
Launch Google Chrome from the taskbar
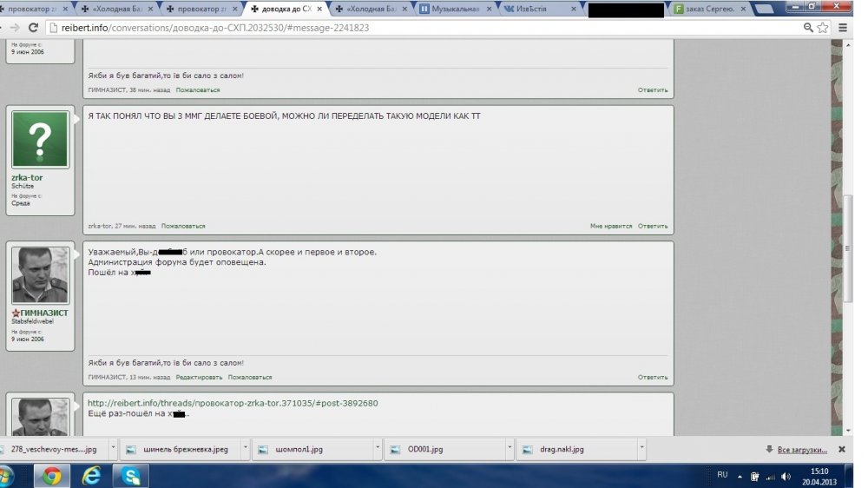point(52,476)
